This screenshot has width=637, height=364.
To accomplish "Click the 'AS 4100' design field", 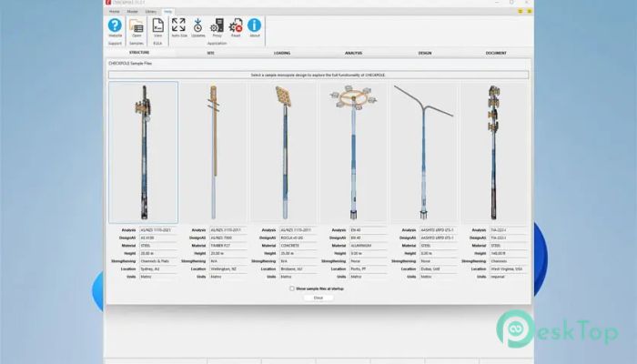I will point(158,238).
